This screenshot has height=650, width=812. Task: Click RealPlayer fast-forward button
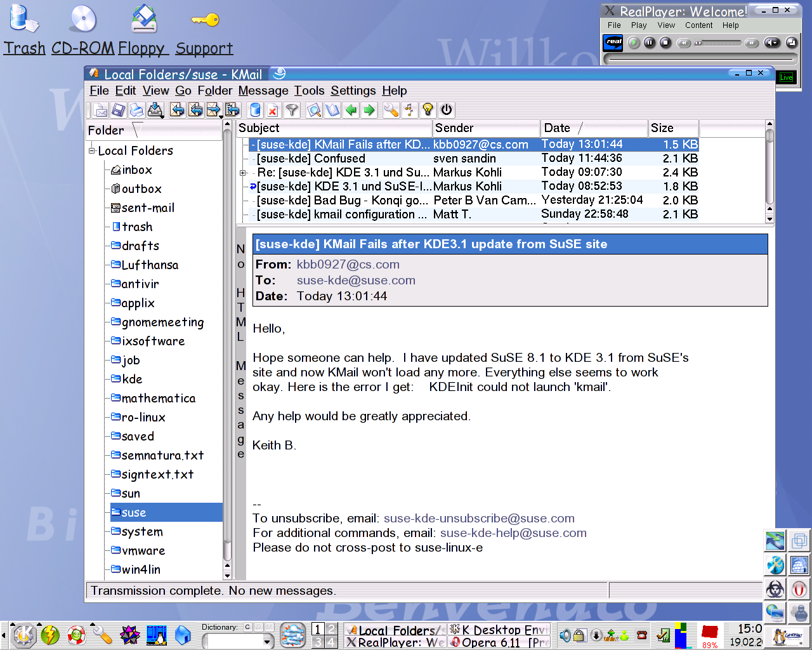pyautogui.click(x=752, y=43)
